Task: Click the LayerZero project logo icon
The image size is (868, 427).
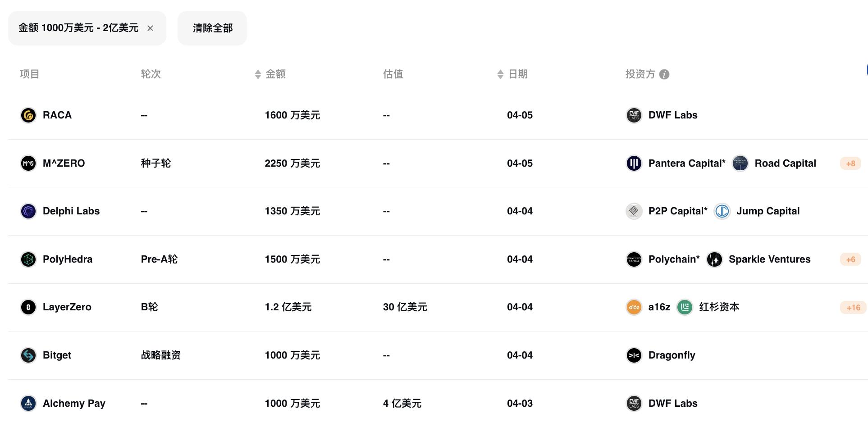Action: (28, 307)
